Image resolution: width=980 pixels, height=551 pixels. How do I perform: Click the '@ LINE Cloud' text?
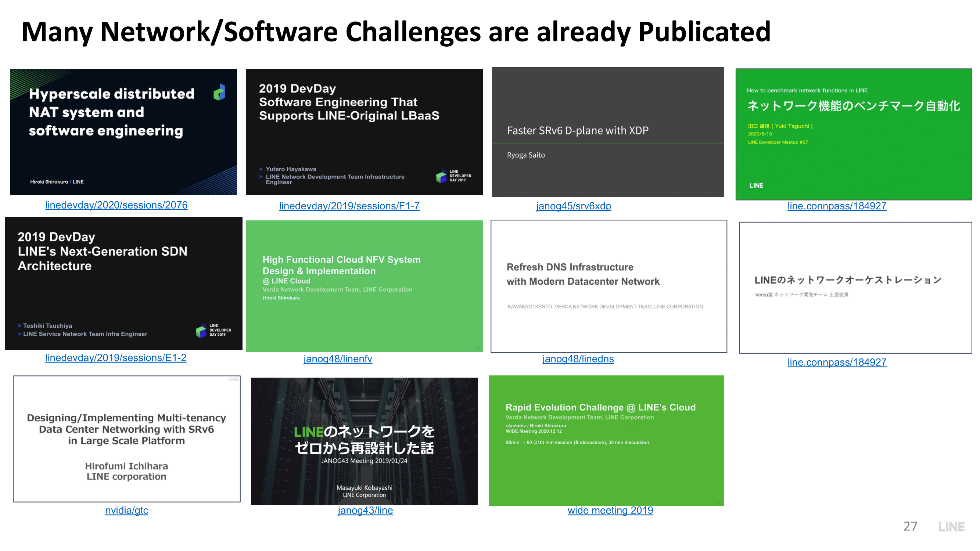click(x=286, y=281)
